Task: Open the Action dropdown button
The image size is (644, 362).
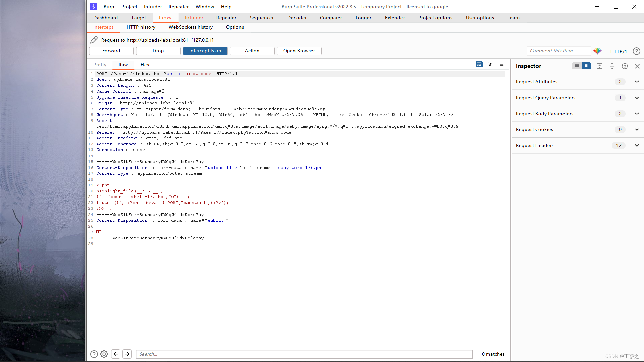Action: 252,51
